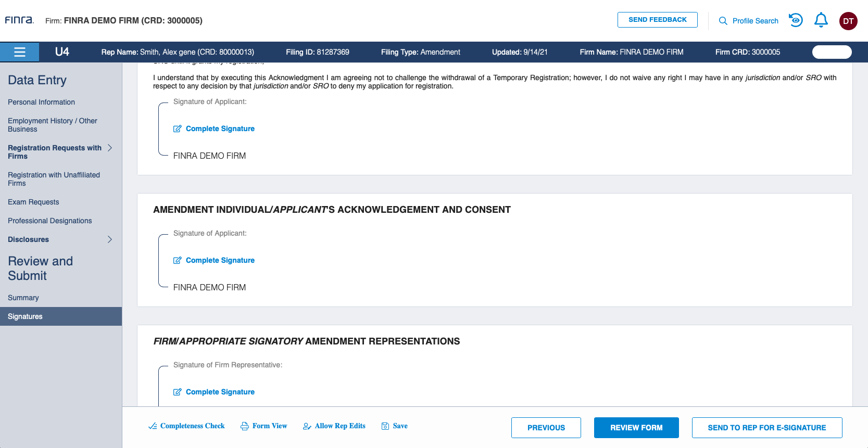Run the Completeness Check
868x448 pixels.
click(186, 426)
